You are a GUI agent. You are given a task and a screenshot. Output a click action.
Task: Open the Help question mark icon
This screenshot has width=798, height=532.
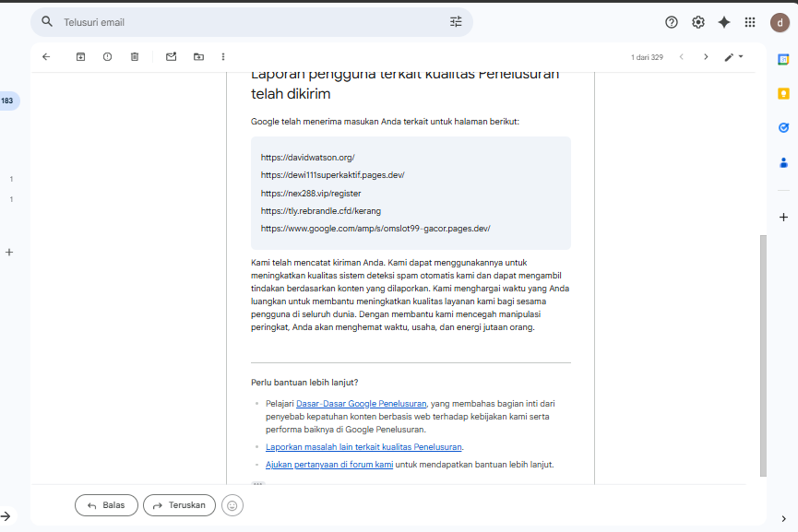[x=672, y=22]
